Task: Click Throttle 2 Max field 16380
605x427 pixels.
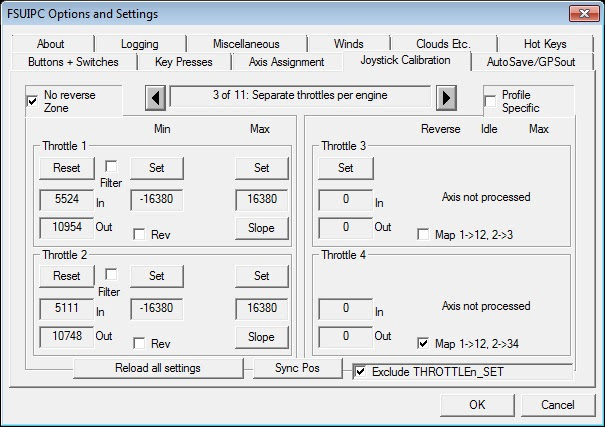Action: coord(262,309)
